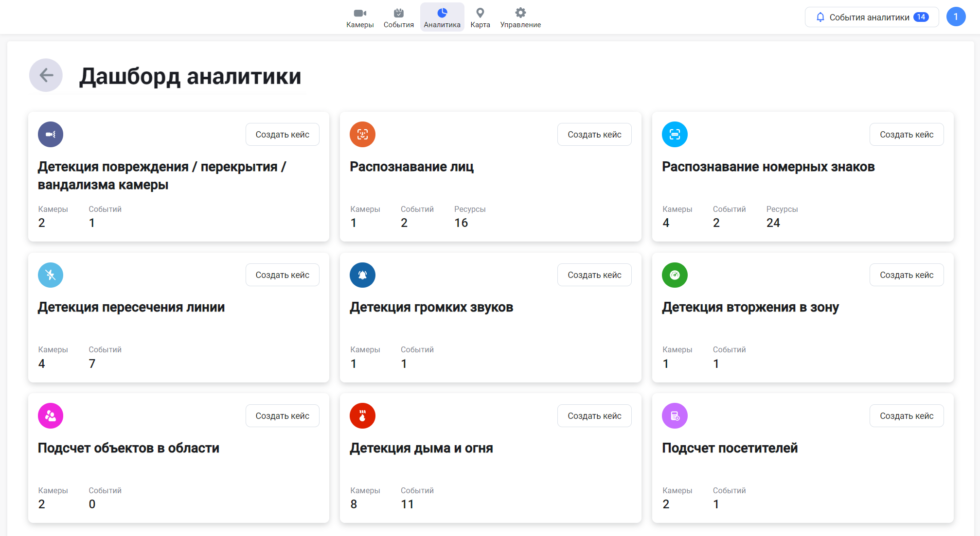The image size is (980, 536).
Task: Open the Детекция пересечения линии card title
Action: tap(131, 308)
